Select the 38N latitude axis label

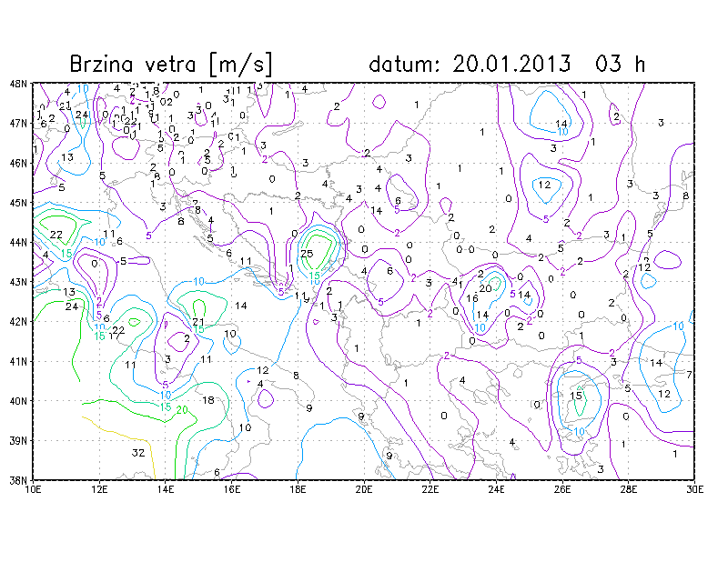[x=17, y=480]
